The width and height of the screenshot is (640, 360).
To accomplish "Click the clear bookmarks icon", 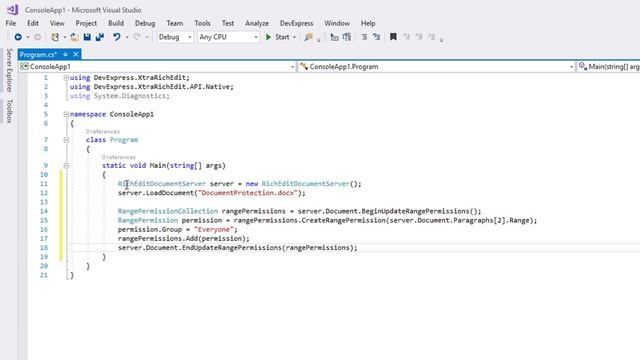I will pos(432,37).
